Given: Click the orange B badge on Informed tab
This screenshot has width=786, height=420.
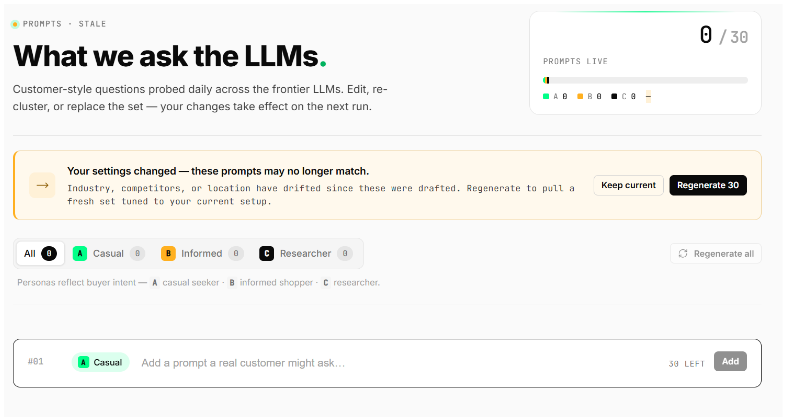Looking at the screenshot, I should pyautogui.click(x=168, y=254).
